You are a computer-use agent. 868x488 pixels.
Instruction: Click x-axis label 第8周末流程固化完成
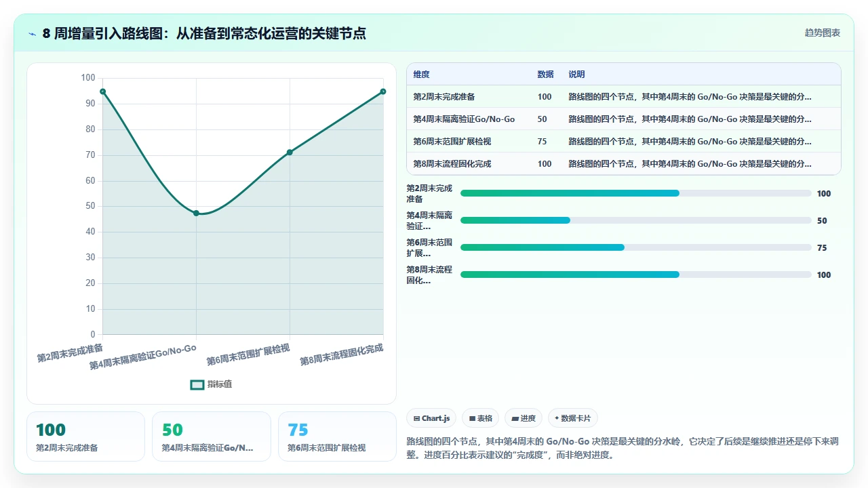tap(342, 354)
